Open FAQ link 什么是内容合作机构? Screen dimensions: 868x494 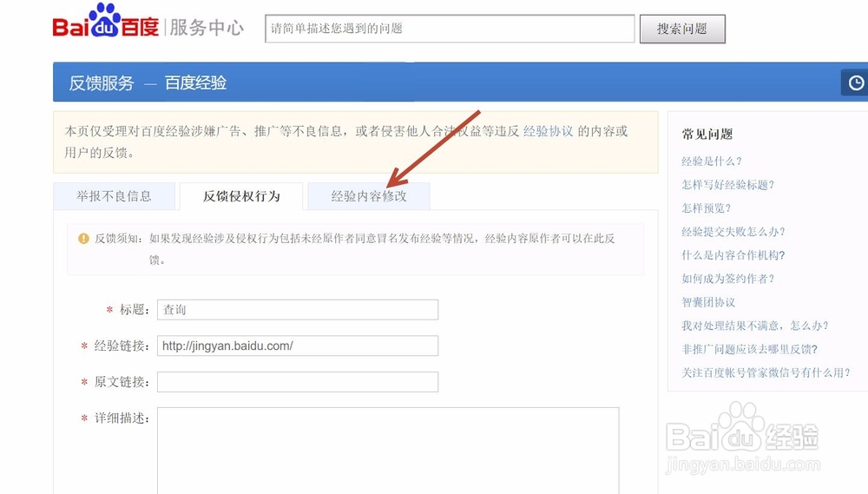click(733, 254)
